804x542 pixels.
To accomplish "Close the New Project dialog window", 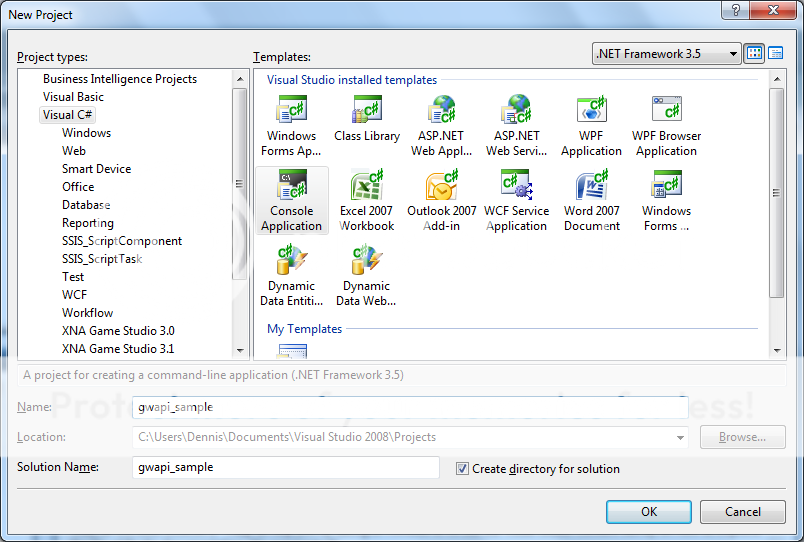I will [x=773, y=10].
